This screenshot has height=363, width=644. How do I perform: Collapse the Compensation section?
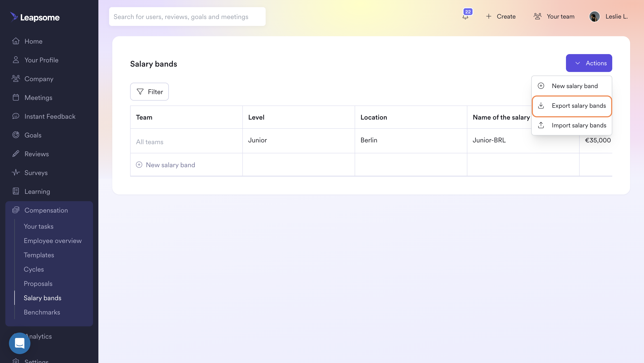pos(46,210)
